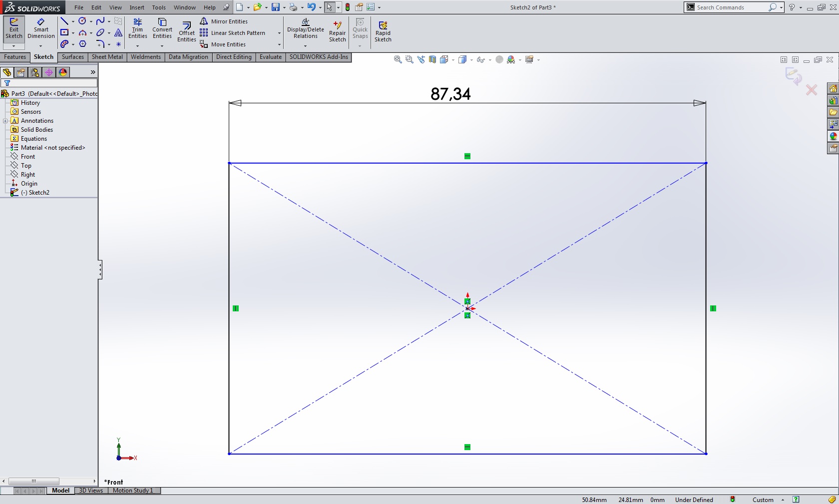Click the Convert Entities icon
This screenshot has width=839, height=504.
(162, 28)
